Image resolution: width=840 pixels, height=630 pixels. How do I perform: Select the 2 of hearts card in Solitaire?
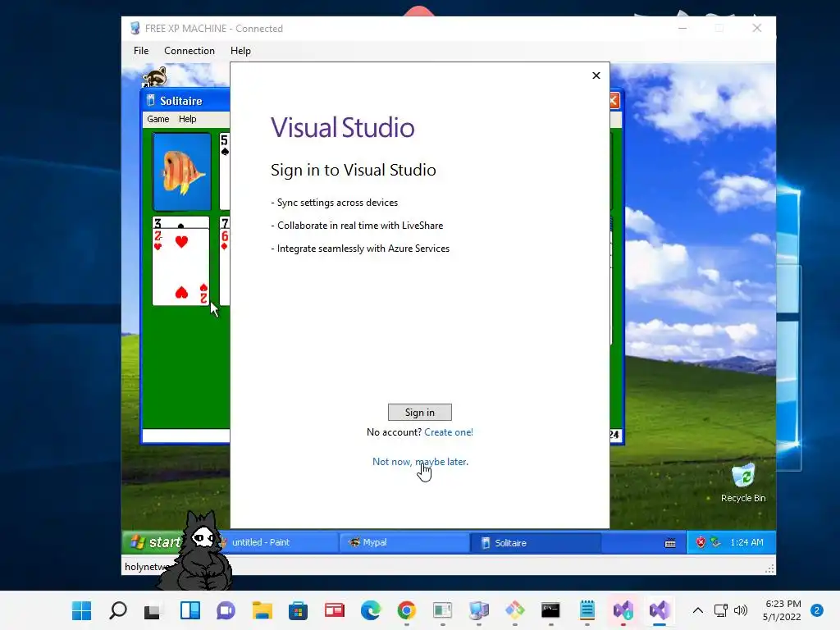click(181, 267)
